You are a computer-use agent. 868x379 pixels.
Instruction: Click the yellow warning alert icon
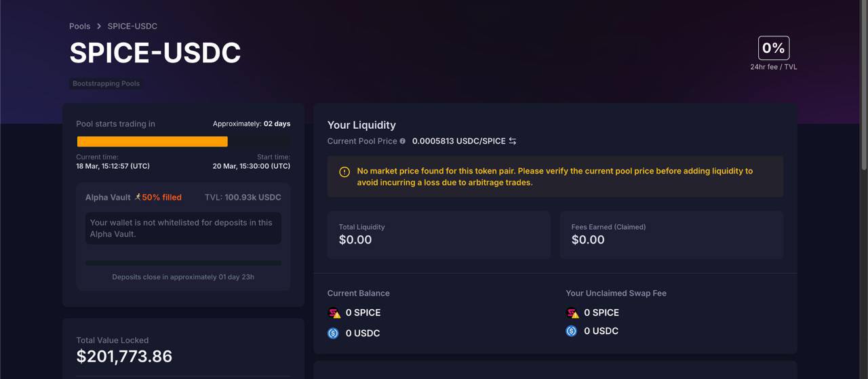pos(344,172)
